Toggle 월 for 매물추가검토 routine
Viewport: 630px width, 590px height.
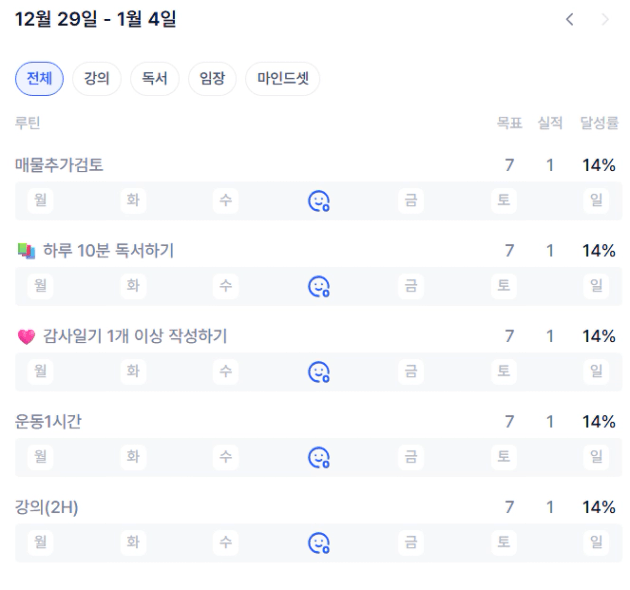click(41, 200)
